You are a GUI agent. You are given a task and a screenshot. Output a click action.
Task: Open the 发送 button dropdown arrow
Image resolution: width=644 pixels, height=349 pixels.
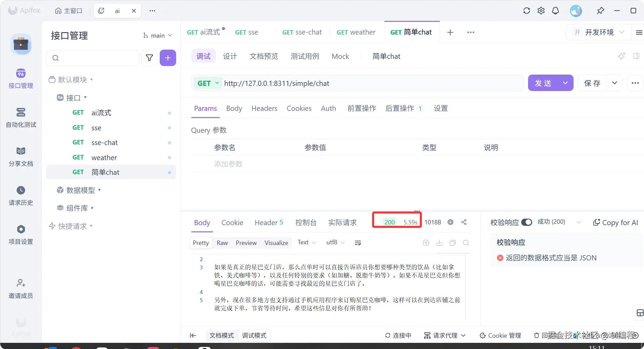(565, 83)
